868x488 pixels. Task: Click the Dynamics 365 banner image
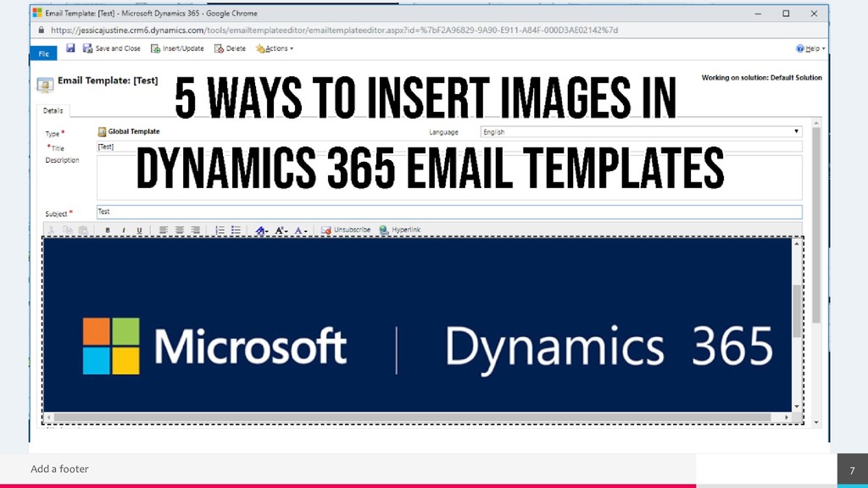[x=418, y=325]
